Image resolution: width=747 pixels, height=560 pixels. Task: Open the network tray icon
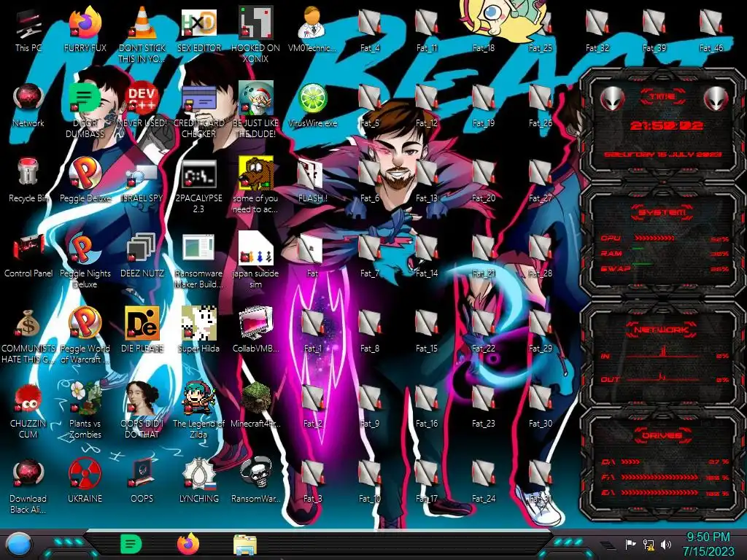(649, 544)
